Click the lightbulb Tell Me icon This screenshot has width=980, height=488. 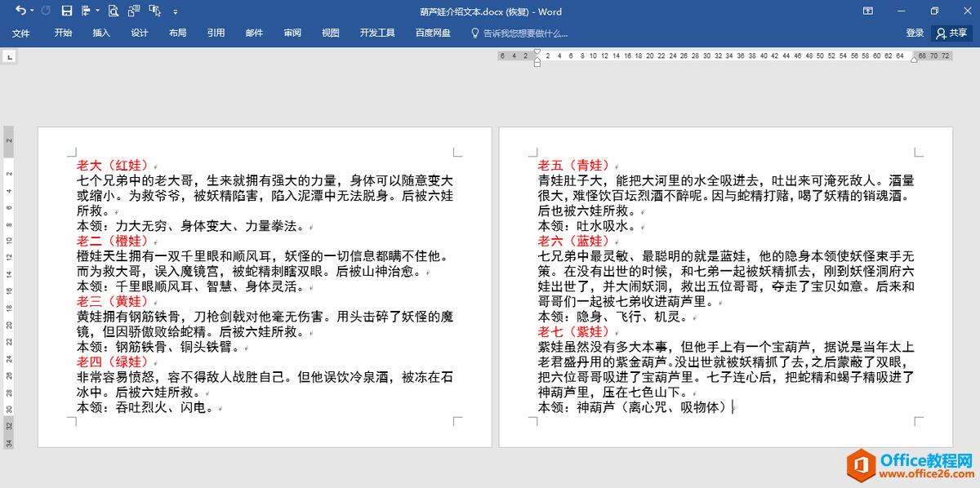[475, 33]
